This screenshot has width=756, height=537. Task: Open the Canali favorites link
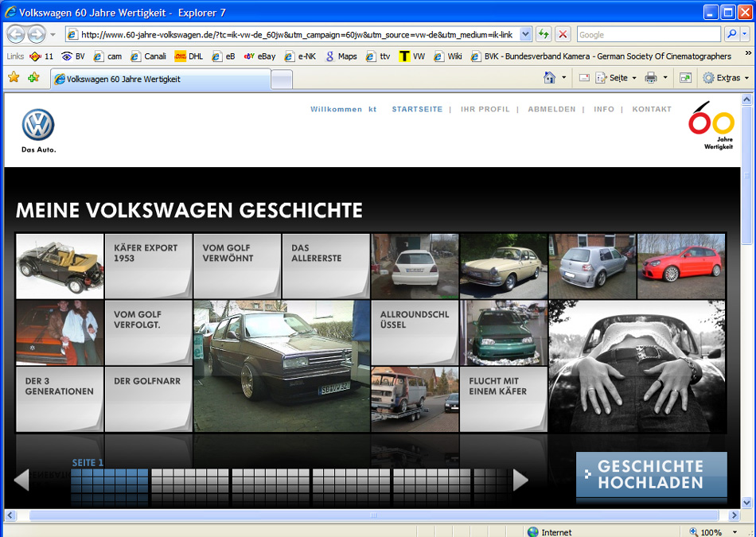pyautogui.click(x=148, y=56)
